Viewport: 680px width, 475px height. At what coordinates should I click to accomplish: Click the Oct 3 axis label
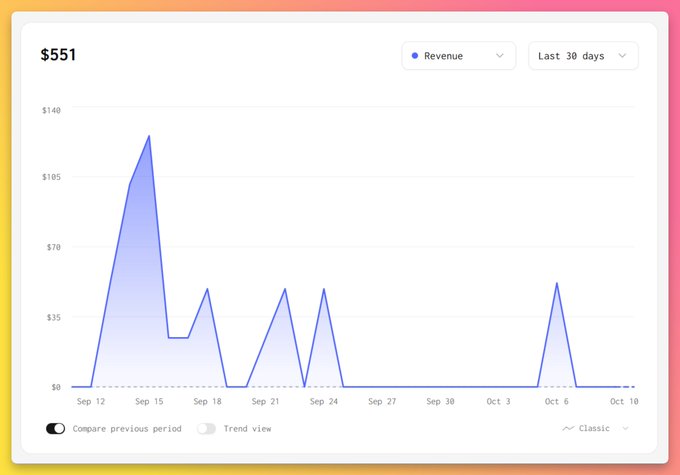pos(498,401)
